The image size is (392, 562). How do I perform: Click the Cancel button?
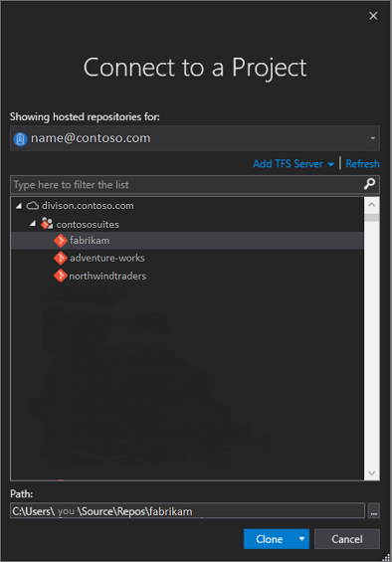[347, 539]
